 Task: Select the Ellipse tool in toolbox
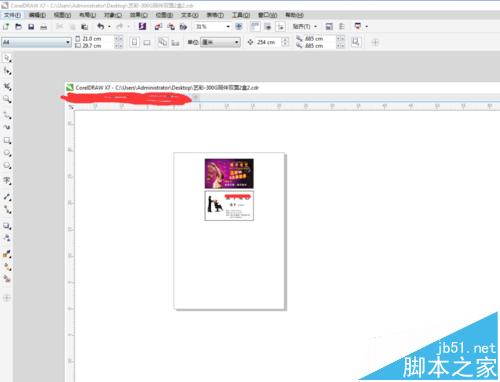point(7,153)
